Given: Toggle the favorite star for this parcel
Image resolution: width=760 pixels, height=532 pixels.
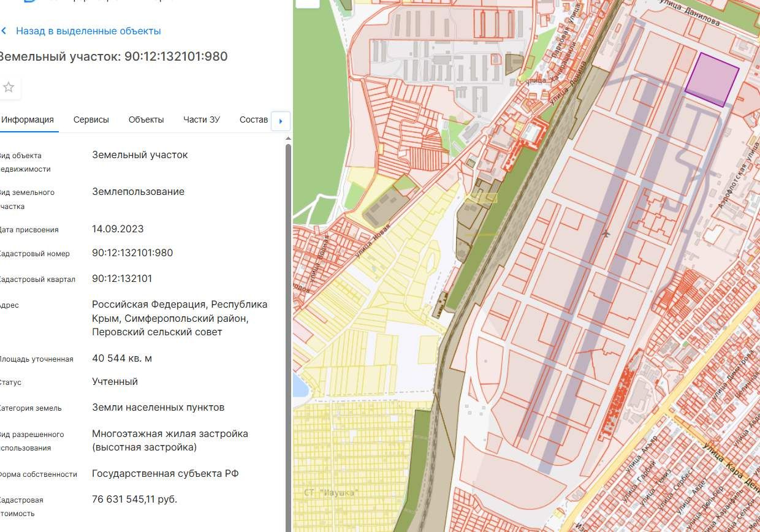Looking at the screenshot, I should (9, 87).
